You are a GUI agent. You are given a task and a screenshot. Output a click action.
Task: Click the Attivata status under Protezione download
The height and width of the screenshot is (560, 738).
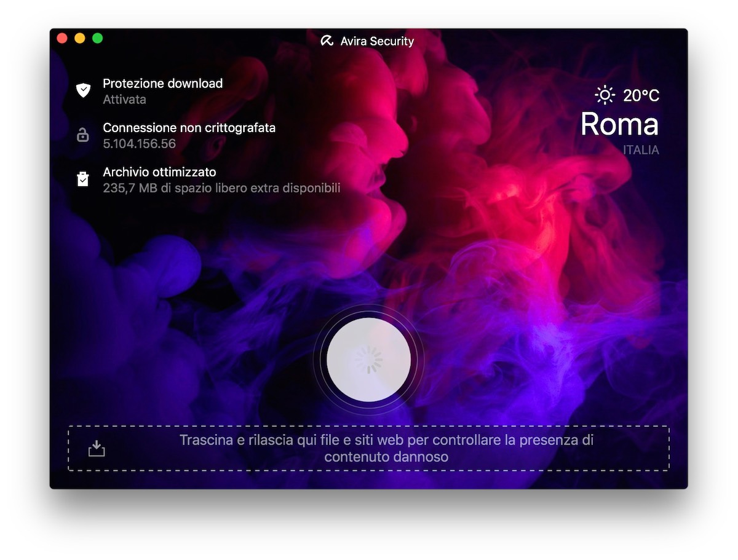pos(124,99)
